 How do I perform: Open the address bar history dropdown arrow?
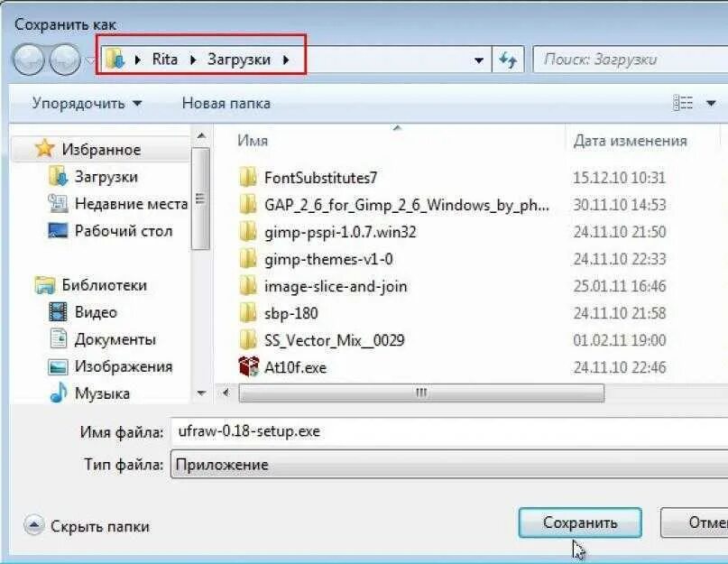(479, 60)
